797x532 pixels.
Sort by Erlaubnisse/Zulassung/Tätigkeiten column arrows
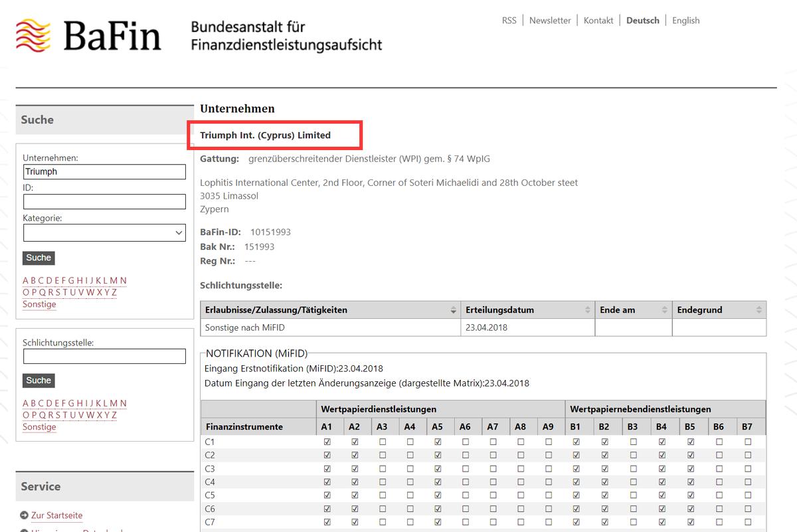pos(454,310)
